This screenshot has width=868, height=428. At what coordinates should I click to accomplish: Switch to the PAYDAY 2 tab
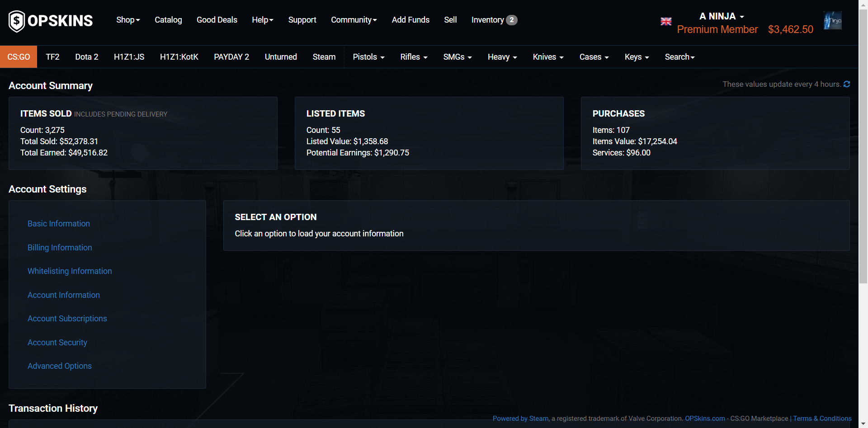tap(231, 57)
